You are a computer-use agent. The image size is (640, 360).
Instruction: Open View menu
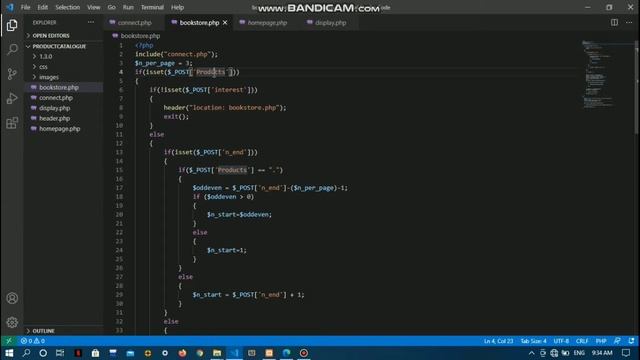[x=93, y=7]
